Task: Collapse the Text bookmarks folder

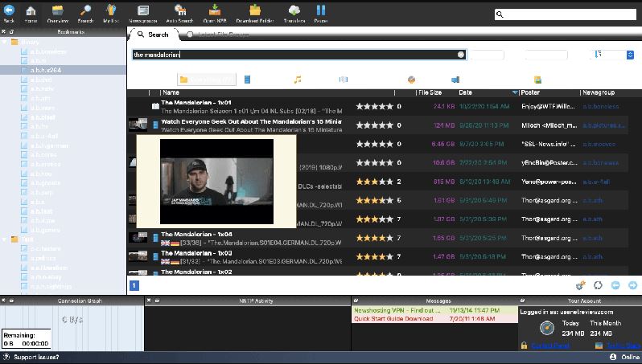Action: click(5, 239)
